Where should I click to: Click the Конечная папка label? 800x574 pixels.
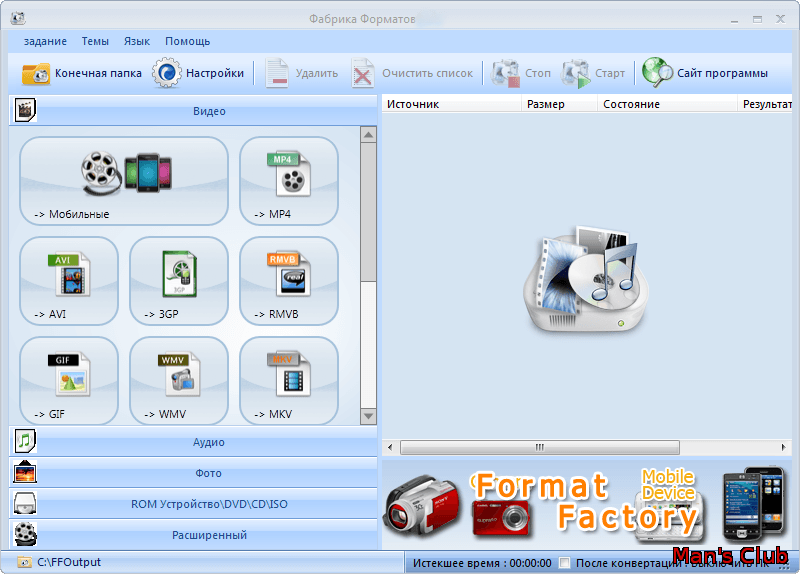(x=98, y=73)
